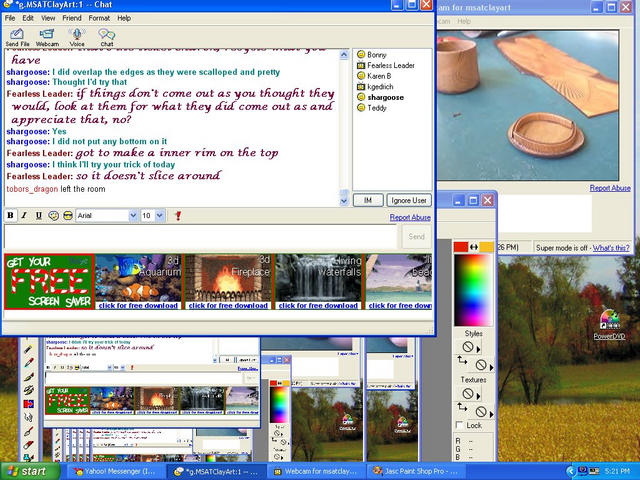Click the Ignore User button
This screenshot has height=480, width=640.
pos(409,200)
